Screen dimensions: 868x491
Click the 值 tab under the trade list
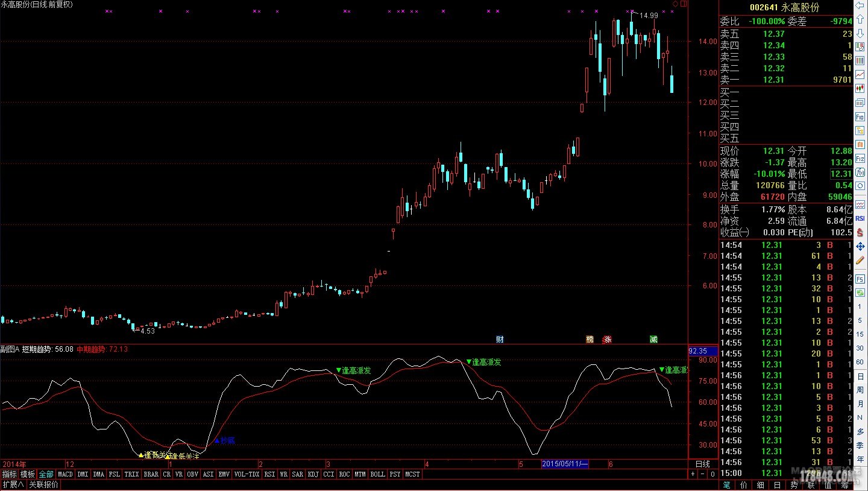tap(828, 484)
